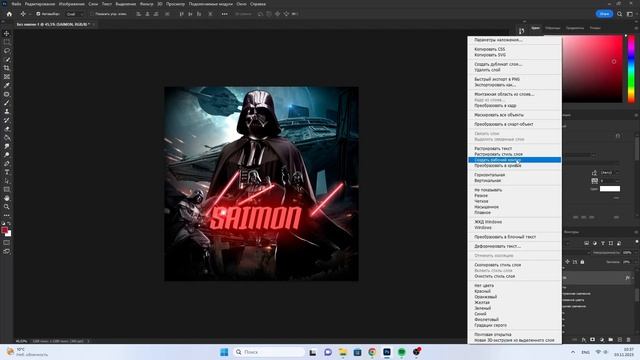Image resolution: width=640 pixels, height=360 pixels.
Task: Switch to the Градиенты tab
Action: click(575, 28)
